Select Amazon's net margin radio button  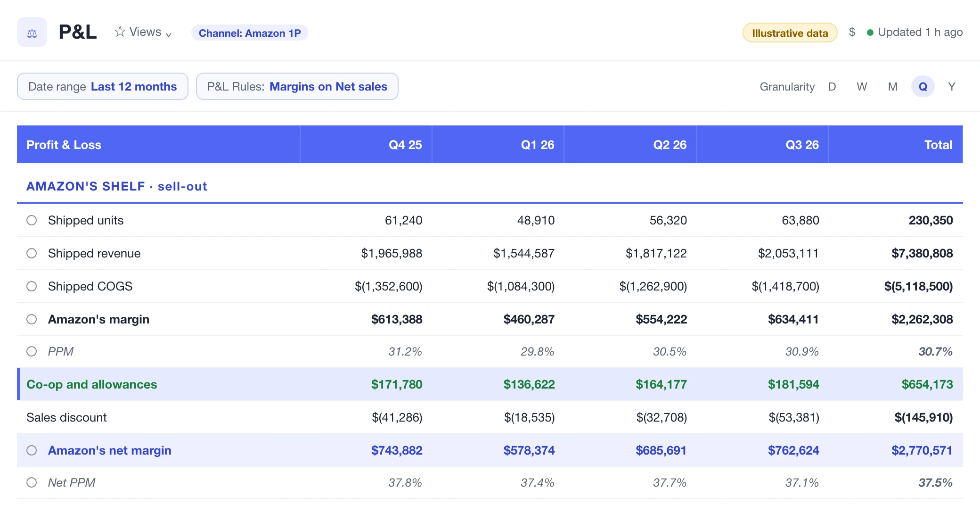[32, 450]
